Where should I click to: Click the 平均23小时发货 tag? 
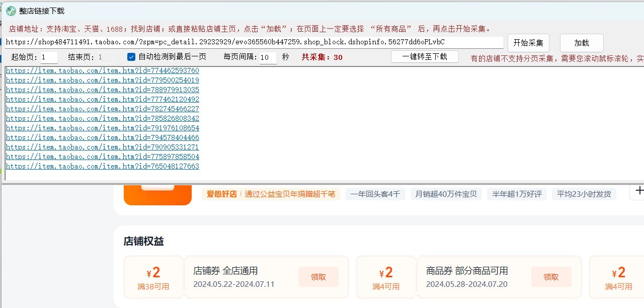584,194
